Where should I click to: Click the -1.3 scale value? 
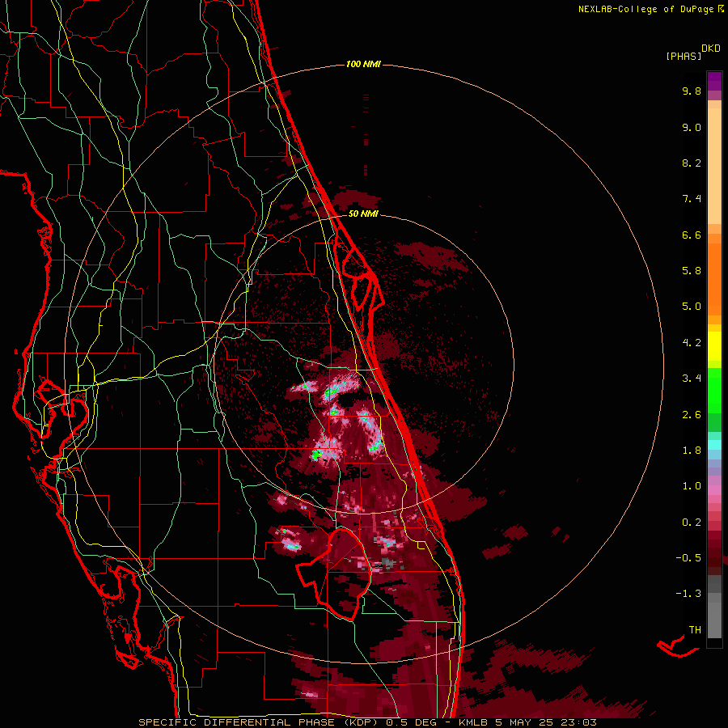[x=688, y=594]
